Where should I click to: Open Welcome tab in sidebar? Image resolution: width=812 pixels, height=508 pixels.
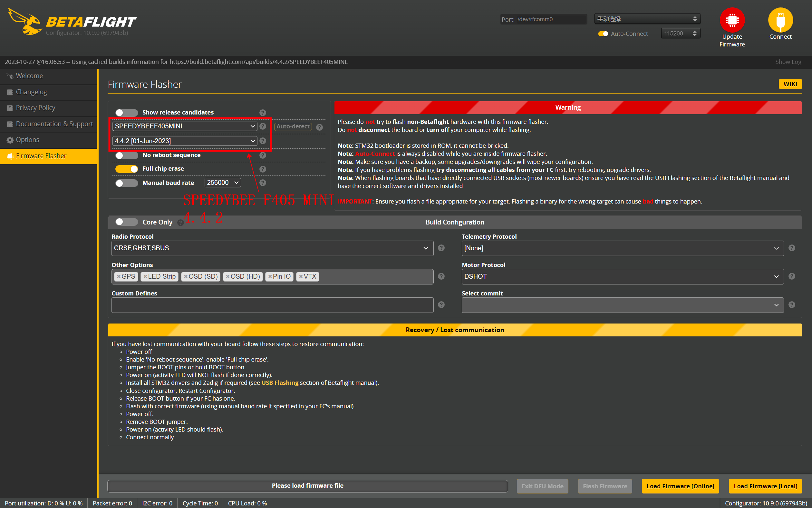pos(48,76)
